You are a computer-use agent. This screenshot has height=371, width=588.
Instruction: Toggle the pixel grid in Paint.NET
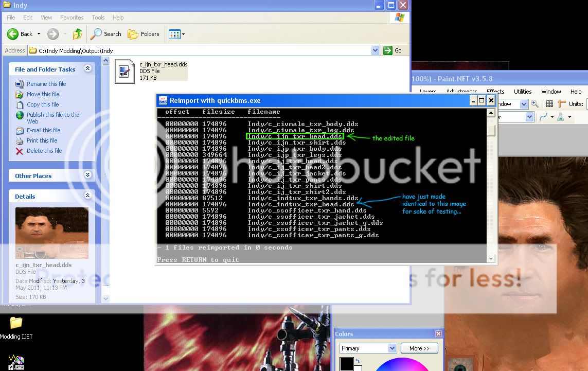[549, 104]
